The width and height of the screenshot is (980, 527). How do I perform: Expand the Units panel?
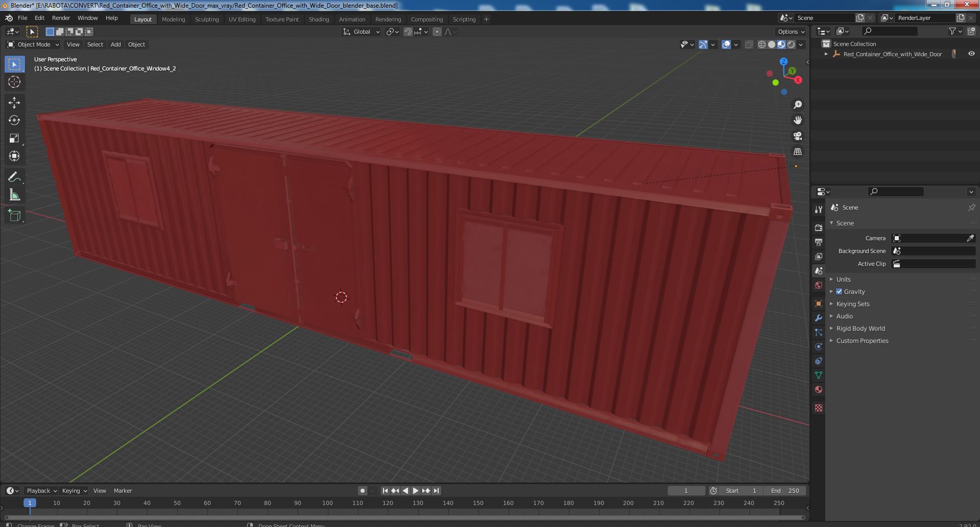coord(843,279)
